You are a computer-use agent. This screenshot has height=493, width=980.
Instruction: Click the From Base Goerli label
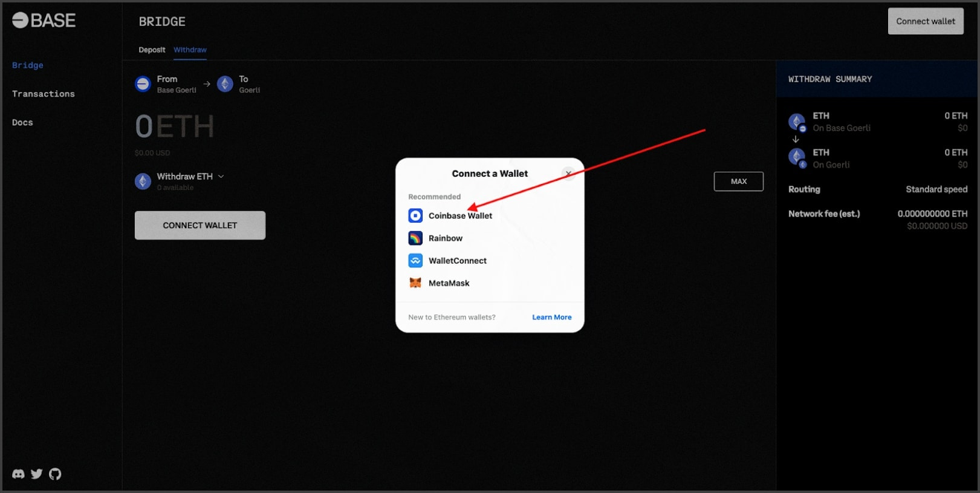tap(177, 84)
